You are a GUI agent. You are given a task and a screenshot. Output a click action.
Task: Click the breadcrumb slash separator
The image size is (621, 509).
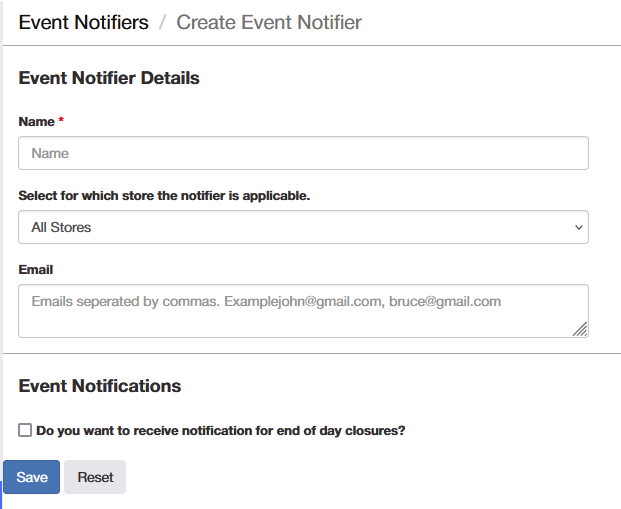tap(162, 22)
